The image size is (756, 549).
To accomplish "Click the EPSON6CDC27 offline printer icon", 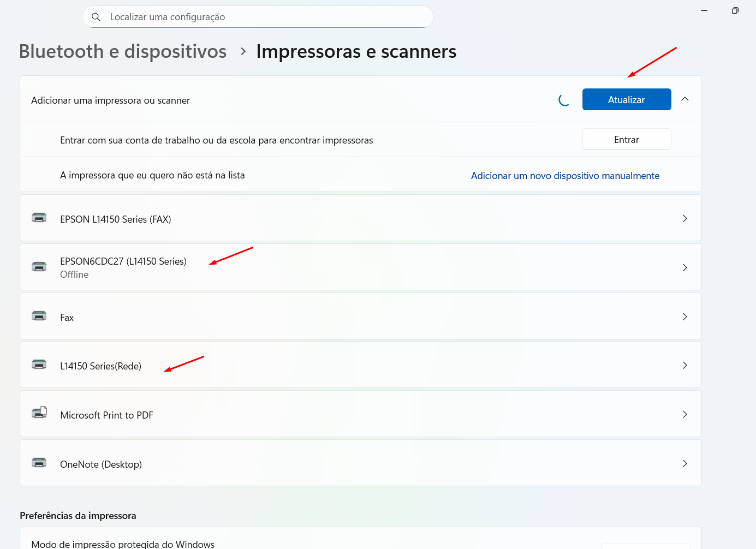I will coord(39,267).
